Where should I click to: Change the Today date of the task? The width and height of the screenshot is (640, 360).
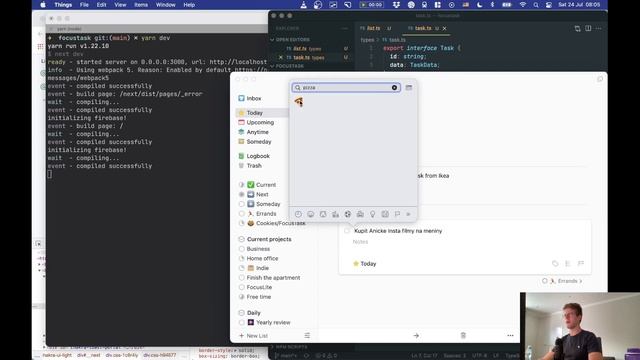click(x=364, y=264)
